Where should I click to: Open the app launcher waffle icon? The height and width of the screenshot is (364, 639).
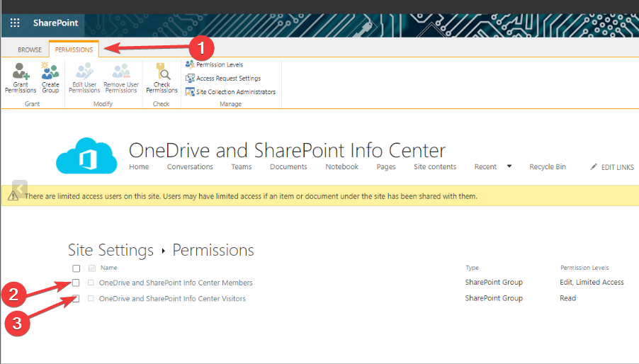[x=15, y=23]
